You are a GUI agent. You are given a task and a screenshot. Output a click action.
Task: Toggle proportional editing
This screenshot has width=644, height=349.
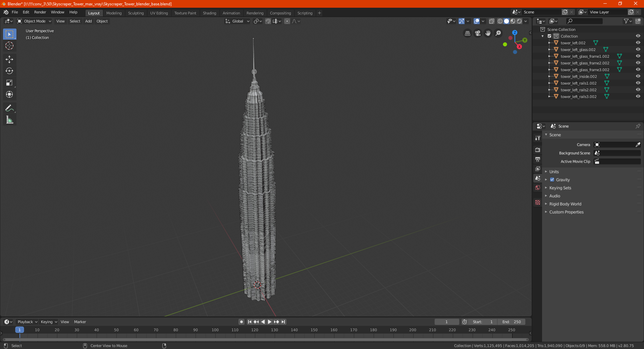tap(287, 21)
